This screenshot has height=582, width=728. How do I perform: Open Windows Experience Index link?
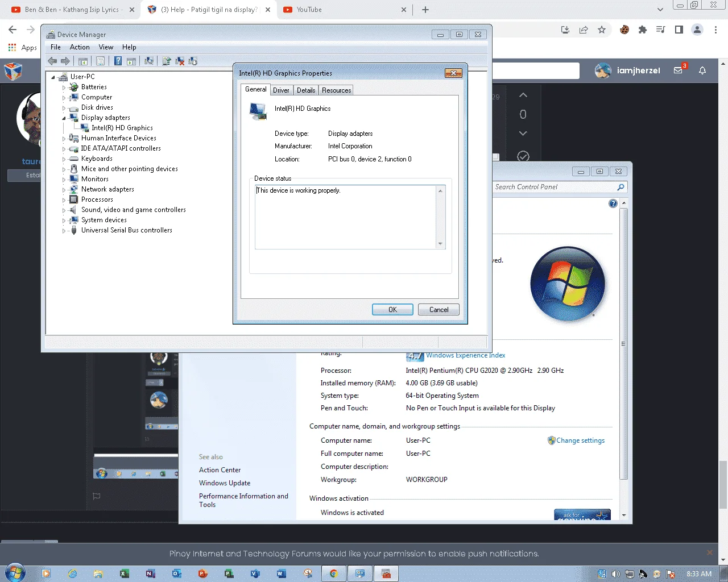(465, 355)
